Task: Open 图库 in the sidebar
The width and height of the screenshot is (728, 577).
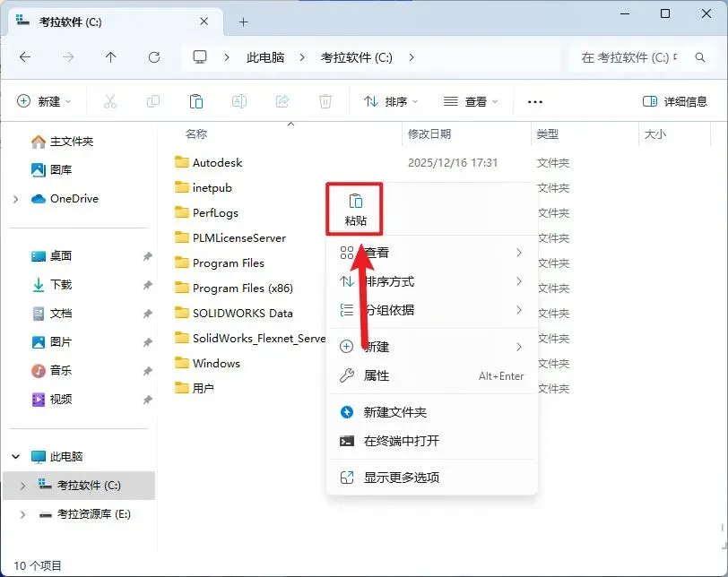Action: click(x=52, y=169)
